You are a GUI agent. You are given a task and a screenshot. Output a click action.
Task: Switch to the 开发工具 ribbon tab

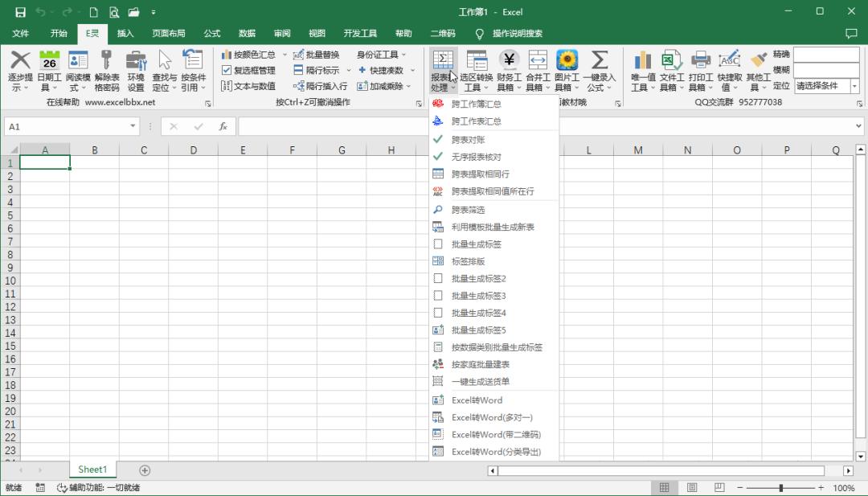click(360, 33)
